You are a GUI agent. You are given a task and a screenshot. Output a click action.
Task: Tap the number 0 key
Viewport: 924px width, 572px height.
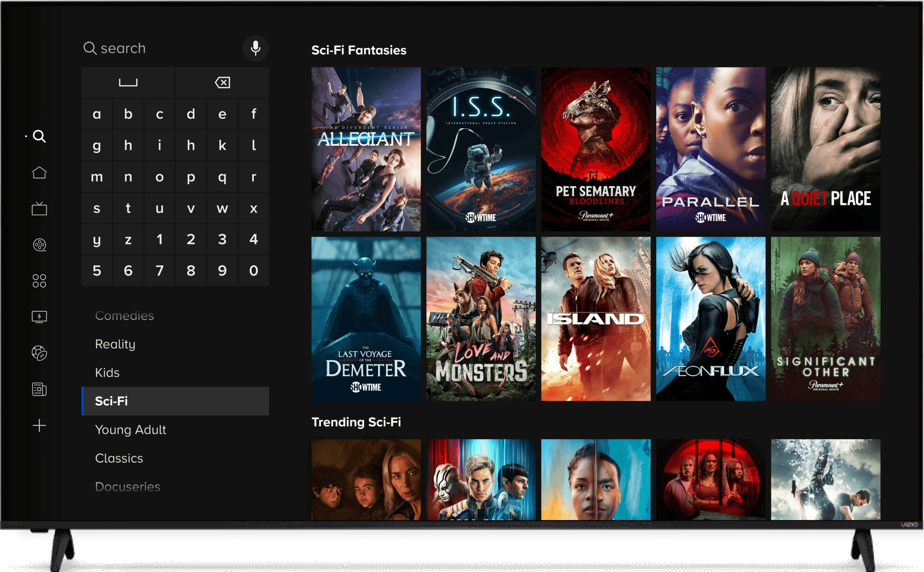pos(254,271)
